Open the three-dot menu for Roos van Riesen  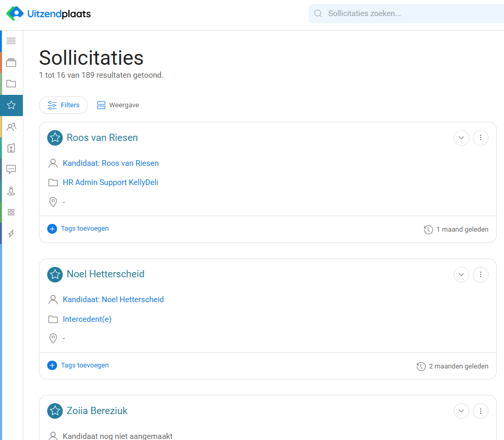coord(481,138)
